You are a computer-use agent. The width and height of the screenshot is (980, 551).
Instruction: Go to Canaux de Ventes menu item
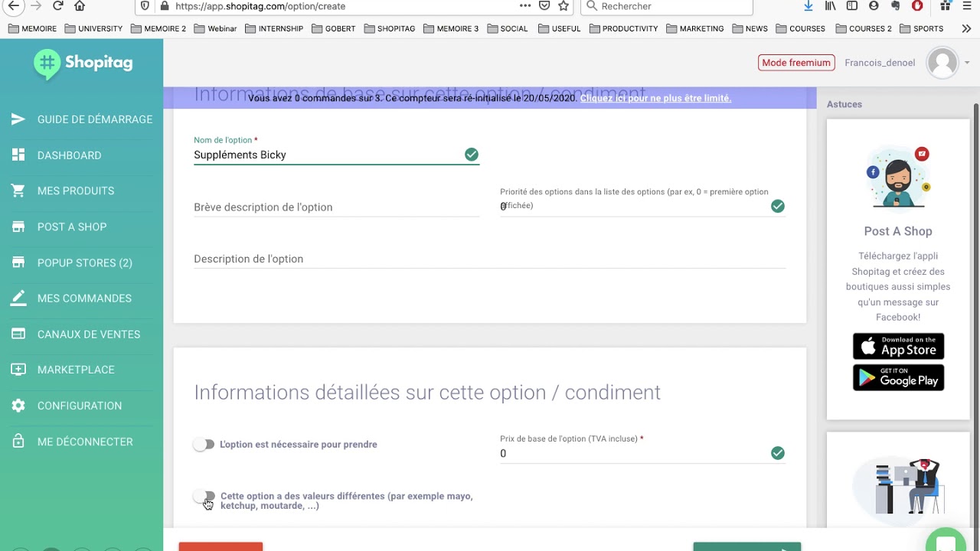[x=88, y=334]
